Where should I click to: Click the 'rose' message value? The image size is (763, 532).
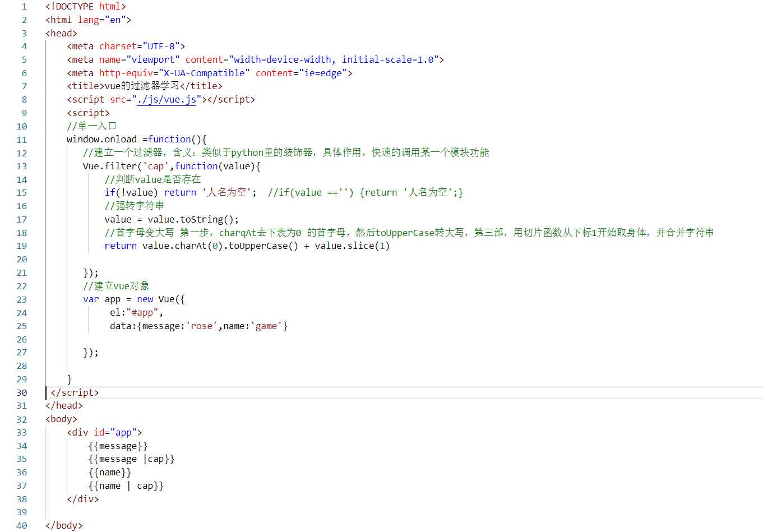[202, 326]
